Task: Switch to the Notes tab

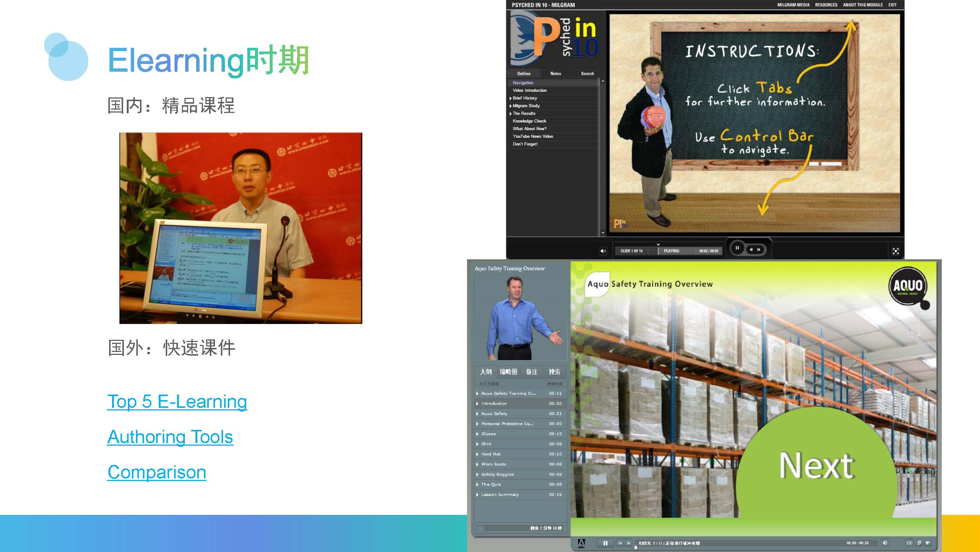Action: 556,74
